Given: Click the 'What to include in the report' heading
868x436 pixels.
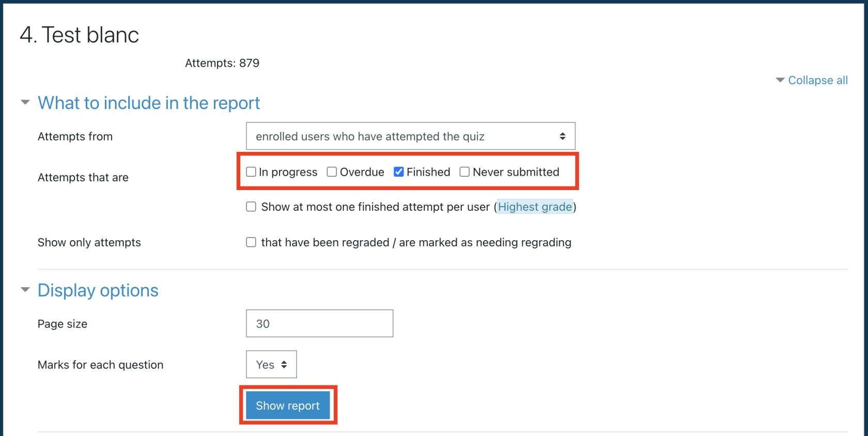Looking at the screenshot, I should (149, 103).
